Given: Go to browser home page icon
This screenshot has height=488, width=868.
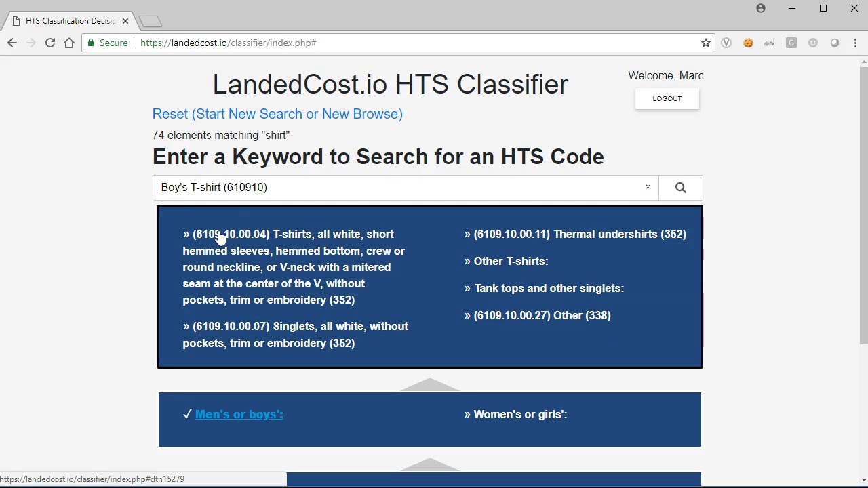Looking at the screenshot, I should click(69, 43).
